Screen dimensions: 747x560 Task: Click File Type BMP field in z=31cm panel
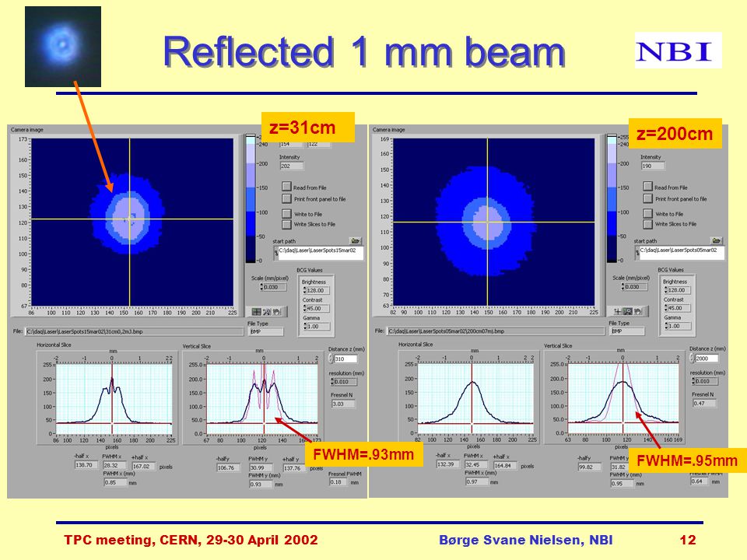[x=265, y=331]
